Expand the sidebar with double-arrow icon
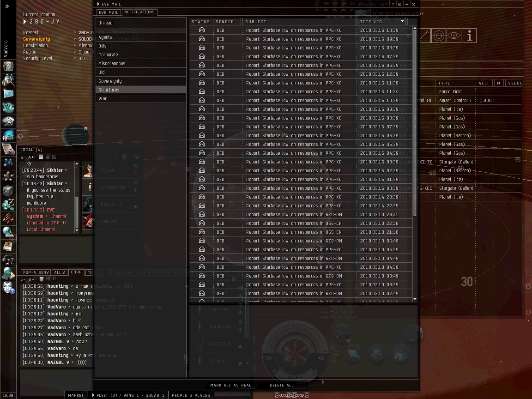The image size is (532, 399). (x=7, y=6)
